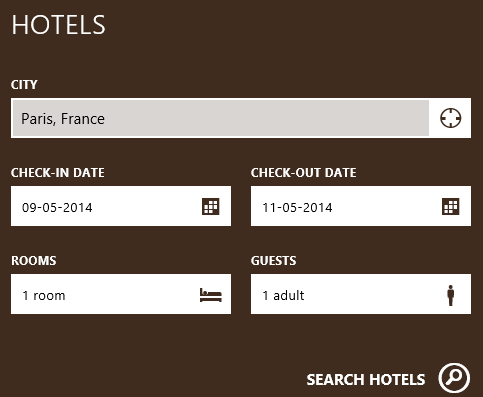Click the bed icon in Rooms
The width and height of the screenshot is (483, 397).
(211, 295)
